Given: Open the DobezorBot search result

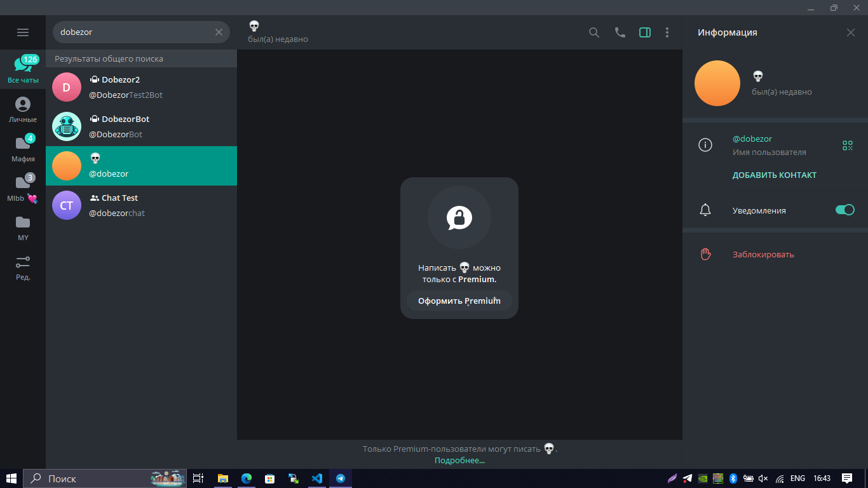Looking at the screenshot, I should tap(141, 126).
